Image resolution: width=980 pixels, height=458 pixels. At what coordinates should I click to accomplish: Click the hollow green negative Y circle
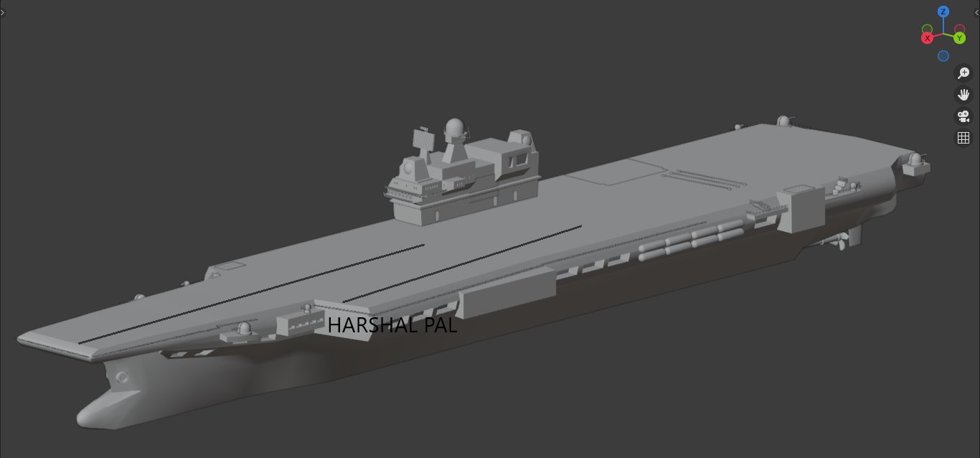(x=928, y=29)
